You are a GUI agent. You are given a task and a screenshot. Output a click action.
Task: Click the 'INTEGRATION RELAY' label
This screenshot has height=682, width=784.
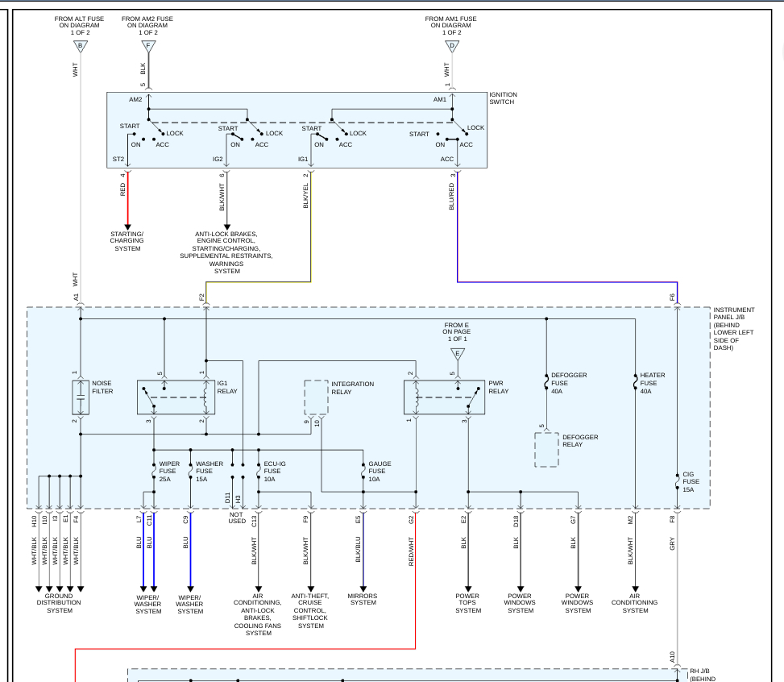(352, 388)
